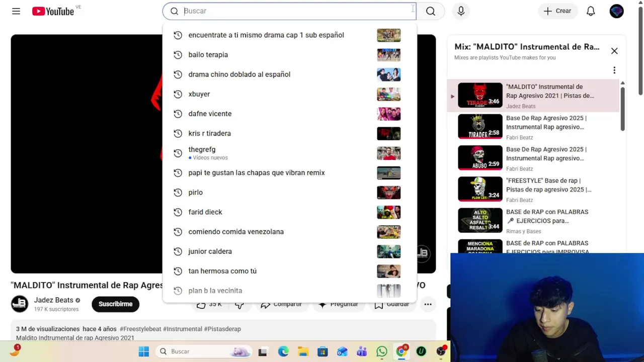
Task: Share the video via Compartir
Action: pos(281,304)
